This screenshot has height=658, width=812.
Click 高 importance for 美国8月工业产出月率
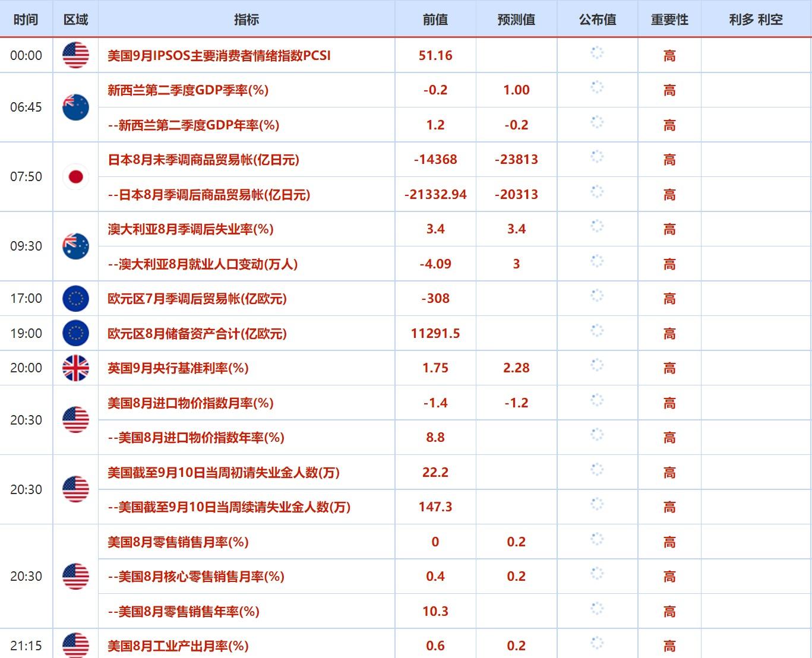(x=669, y=646)
